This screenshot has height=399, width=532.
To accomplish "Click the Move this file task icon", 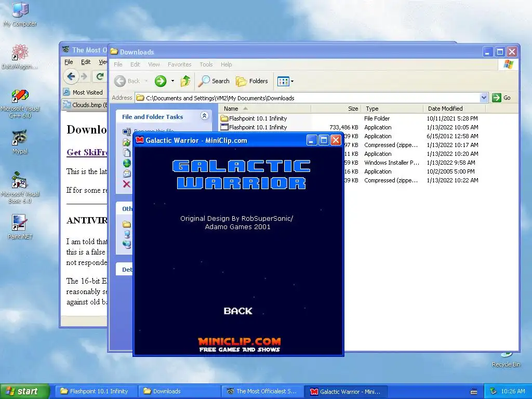I will 127,142.
